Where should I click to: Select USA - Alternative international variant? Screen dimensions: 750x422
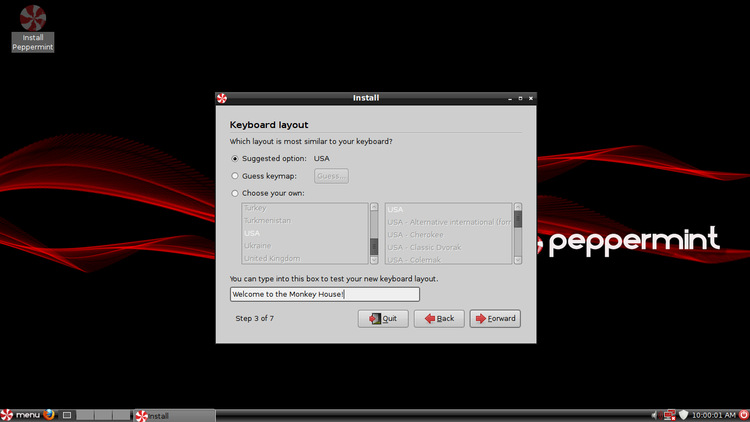tap(449, 222)
